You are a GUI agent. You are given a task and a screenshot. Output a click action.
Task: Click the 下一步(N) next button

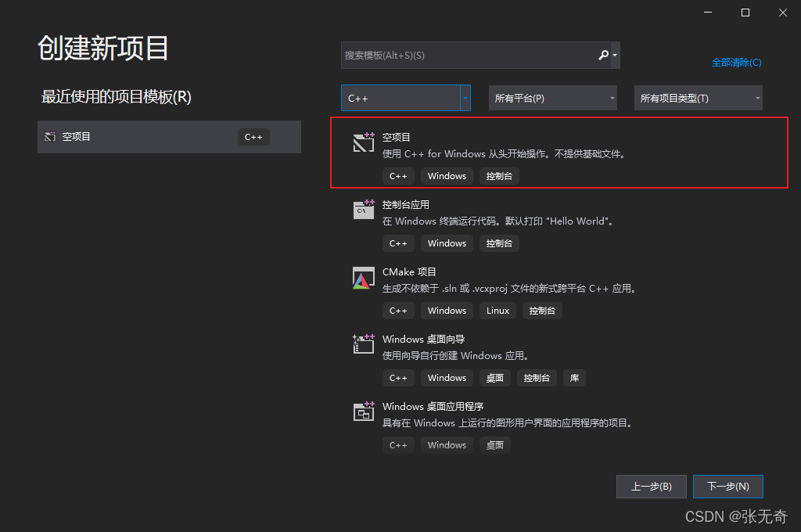pos(728,487)
